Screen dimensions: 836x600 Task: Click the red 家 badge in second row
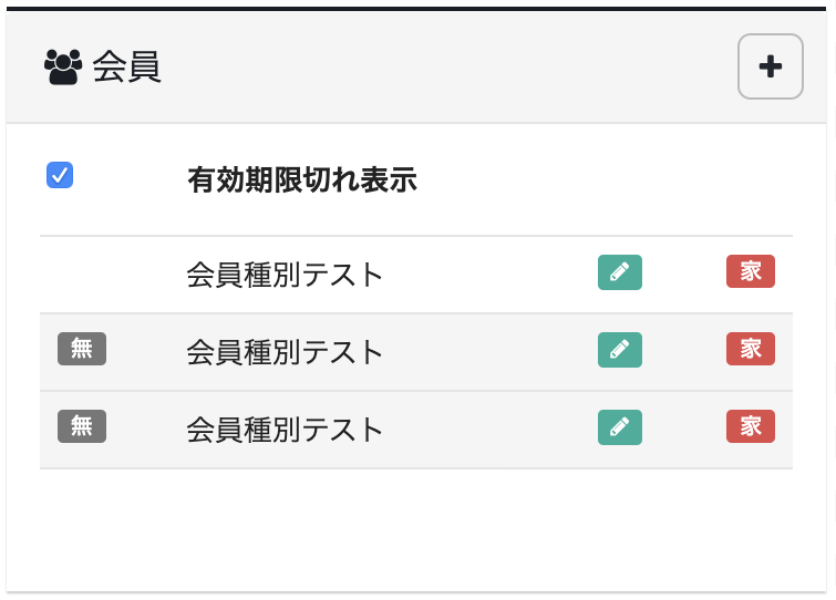tap(750, 349)
